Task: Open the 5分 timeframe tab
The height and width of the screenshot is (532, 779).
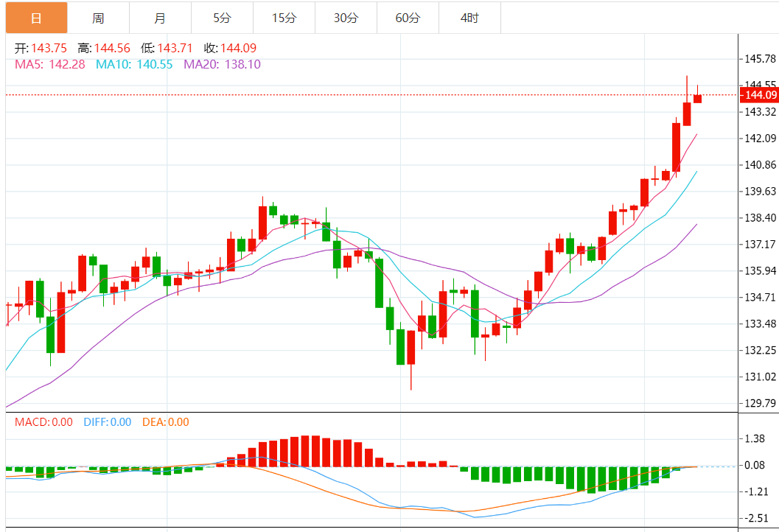Action: [x=222, y=18]
